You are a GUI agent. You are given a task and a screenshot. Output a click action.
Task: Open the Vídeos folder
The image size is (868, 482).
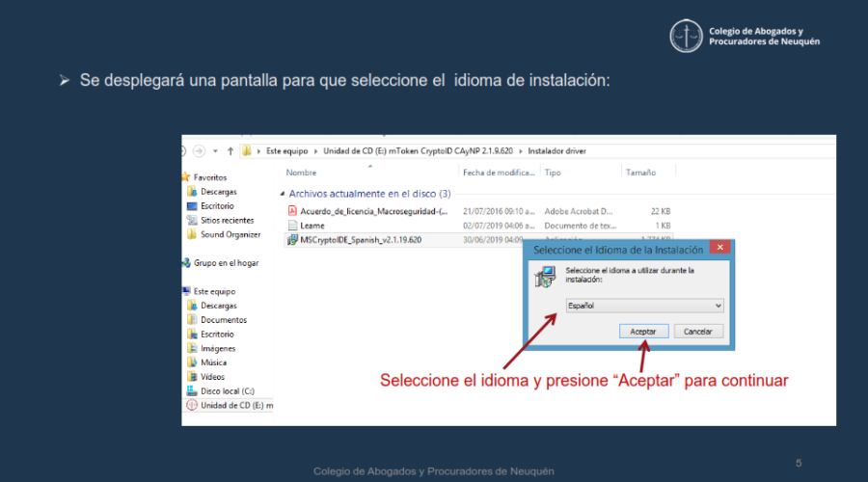[212, 377]
